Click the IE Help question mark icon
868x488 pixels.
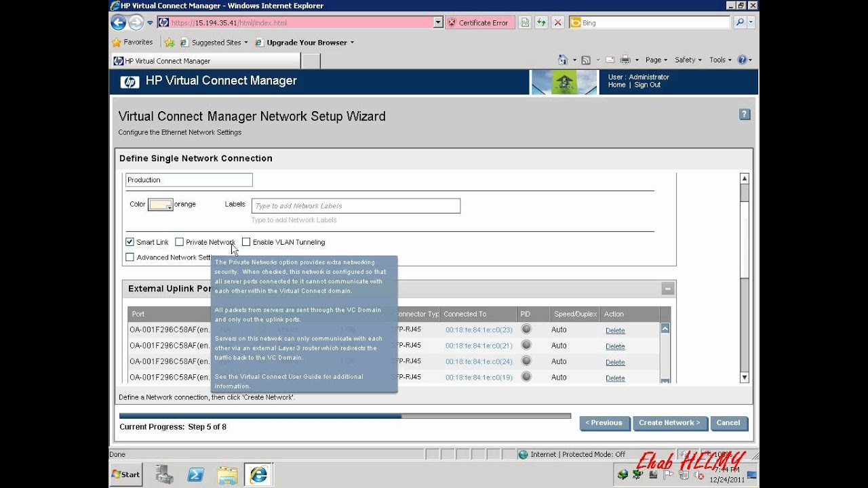742,60
